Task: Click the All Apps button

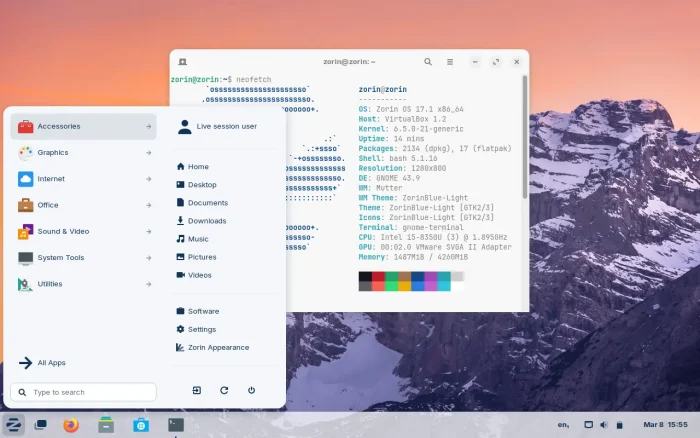Action: tap(44, 363)
